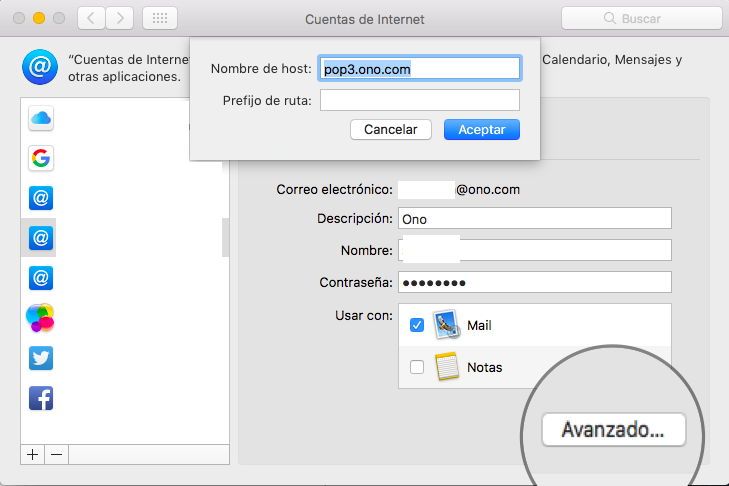Screen dimensions: 729x486
Task: Enable the Notas checkbox
Action: coord(417,367)
